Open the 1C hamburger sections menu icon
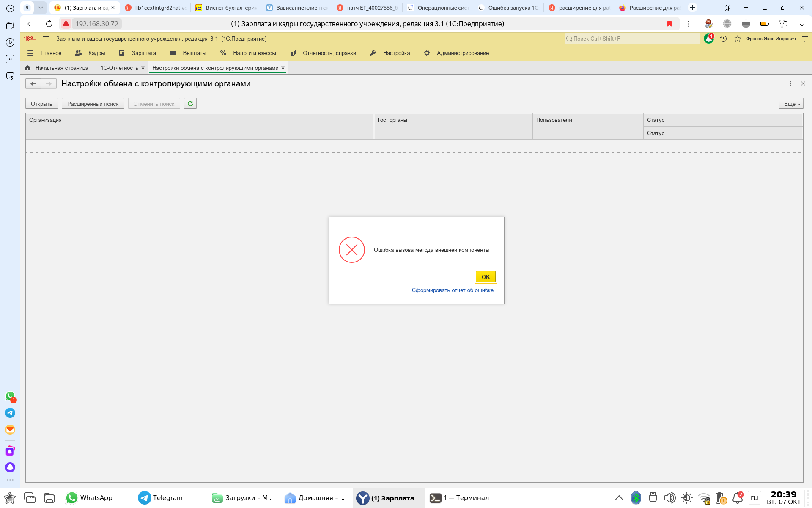This screenshot has height=508, width=812. coord(46,39)
